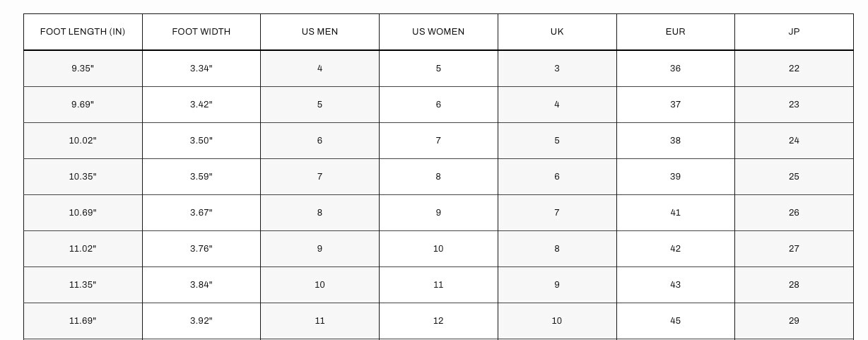Select the FOOT WIDTH column header
Viewport: 868px width, 340px height.
201,32
